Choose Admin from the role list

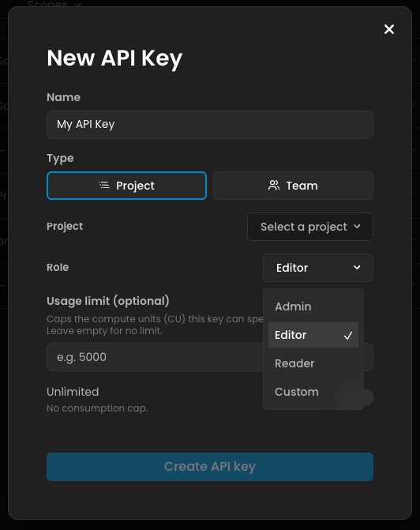(x=313, y=306)
